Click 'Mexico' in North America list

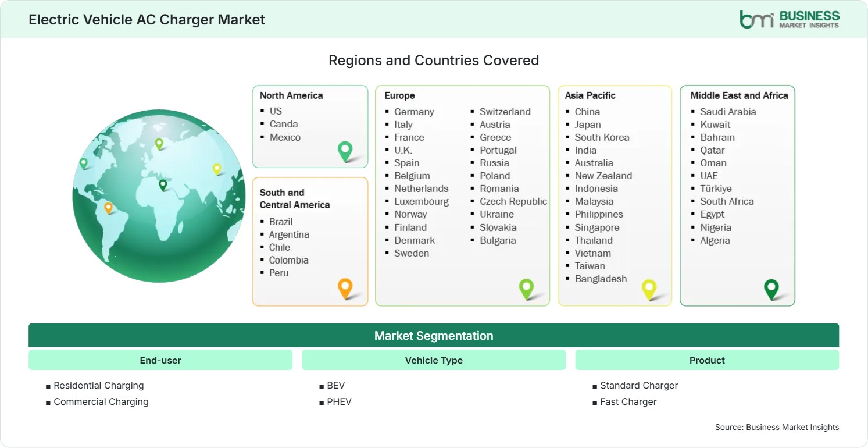(285, 137)
